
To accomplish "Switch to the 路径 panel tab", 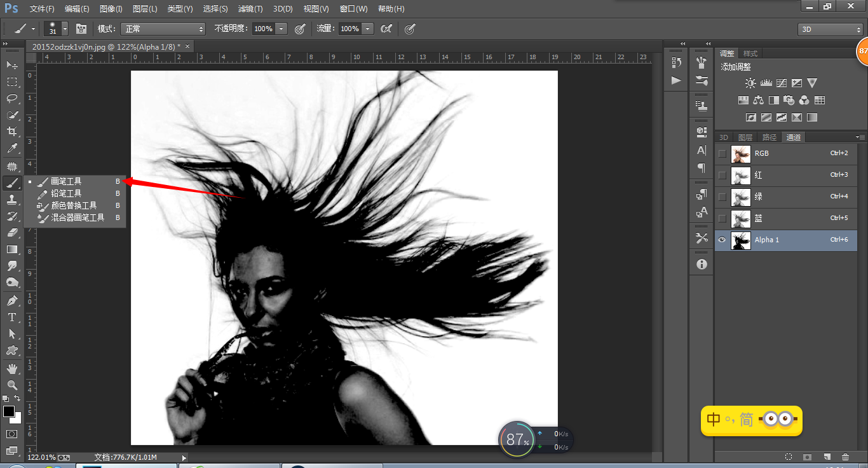I will coord(769,137).
